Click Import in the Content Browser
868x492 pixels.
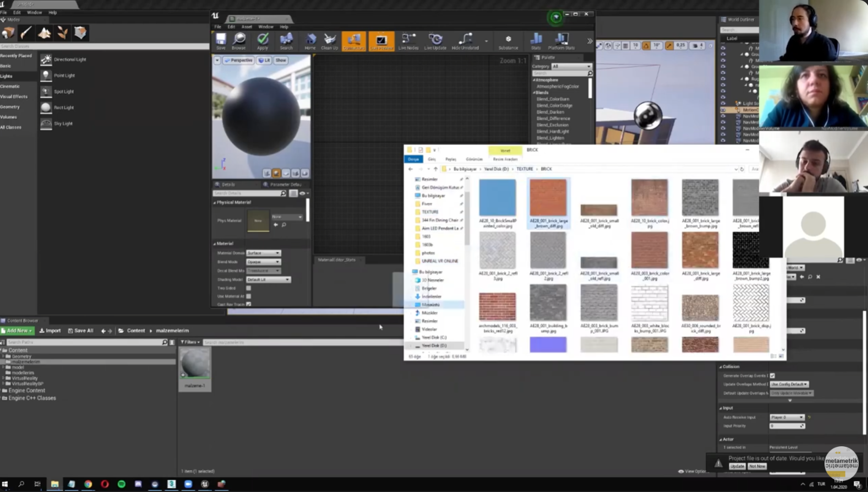point(50,331)
